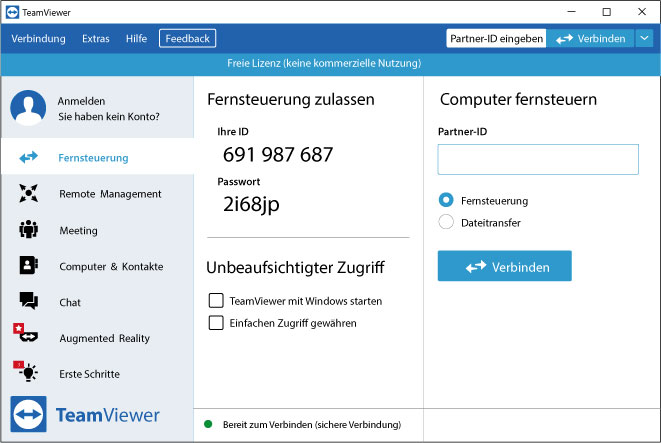This screenshot has height=443, width=661.
Task: Click the Anmelden link
Action: [81, 101]
